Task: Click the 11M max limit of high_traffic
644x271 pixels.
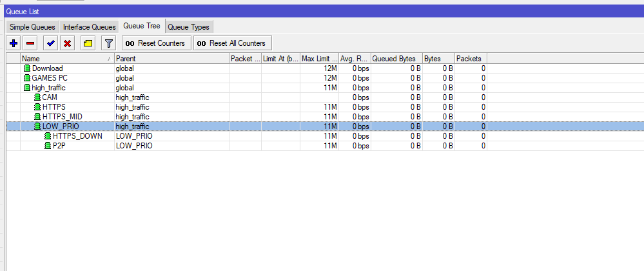Action: pos(330,88)
